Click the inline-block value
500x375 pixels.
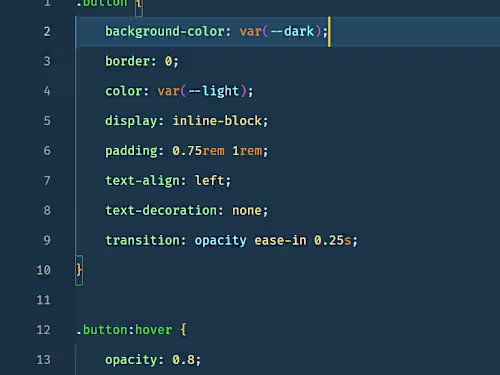[x=217, y=121]
